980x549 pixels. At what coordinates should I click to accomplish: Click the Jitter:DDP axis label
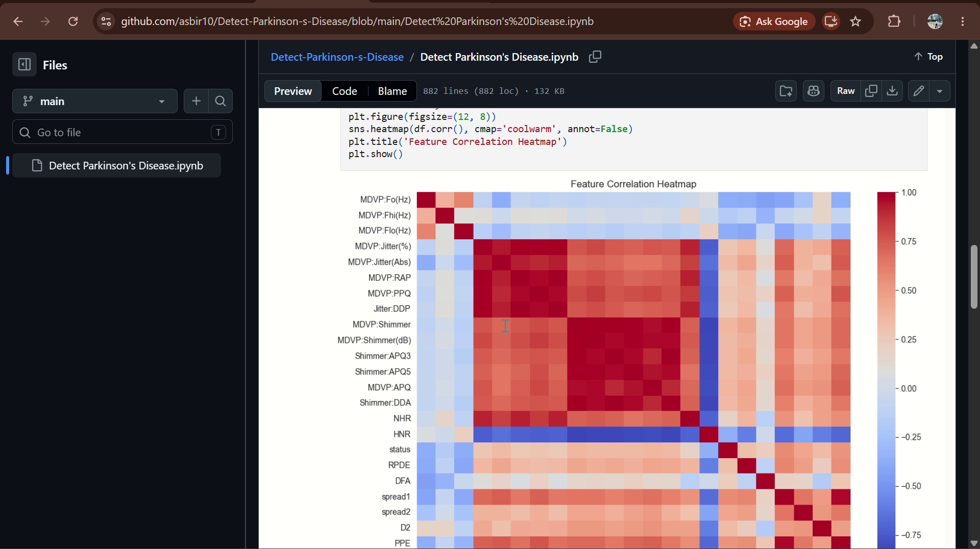(392, 309)
